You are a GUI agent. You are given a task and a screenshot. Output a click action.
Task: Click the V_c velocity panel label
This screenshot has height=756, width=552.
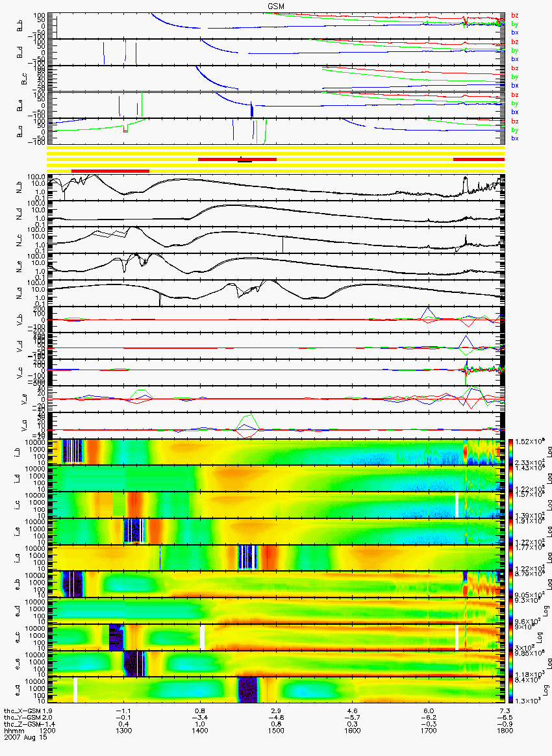(x=19, y=372)
